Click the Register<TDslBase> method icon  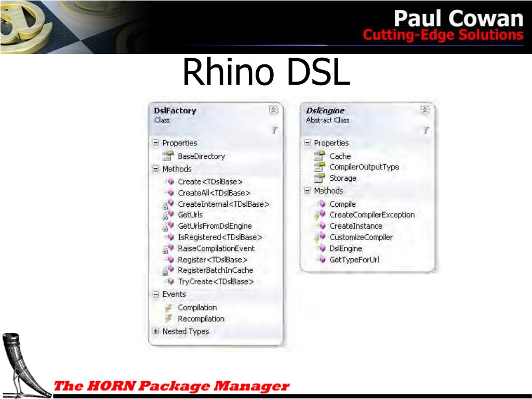170,260
